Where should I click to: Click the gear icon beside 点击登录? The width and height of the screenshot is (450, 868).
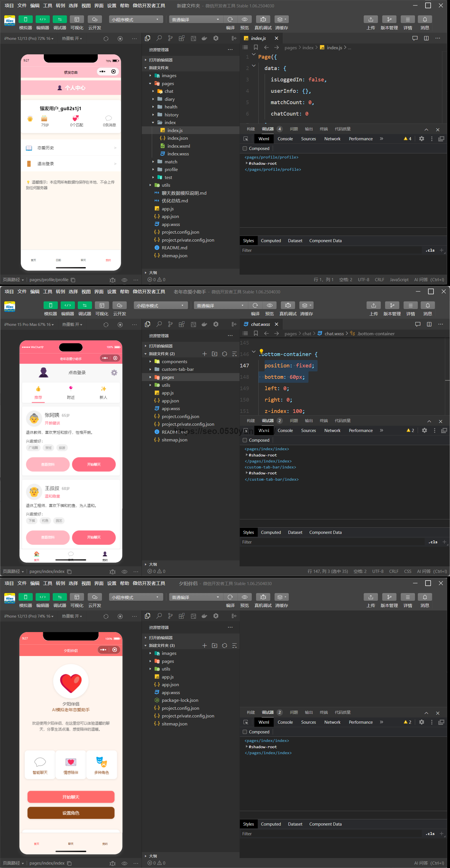(114, 373)
